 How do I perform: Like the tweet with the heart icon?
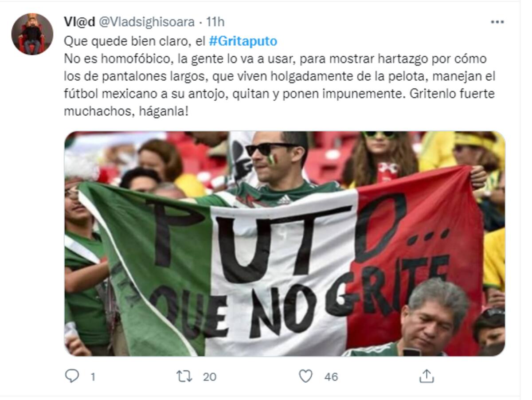pos(305,376)
